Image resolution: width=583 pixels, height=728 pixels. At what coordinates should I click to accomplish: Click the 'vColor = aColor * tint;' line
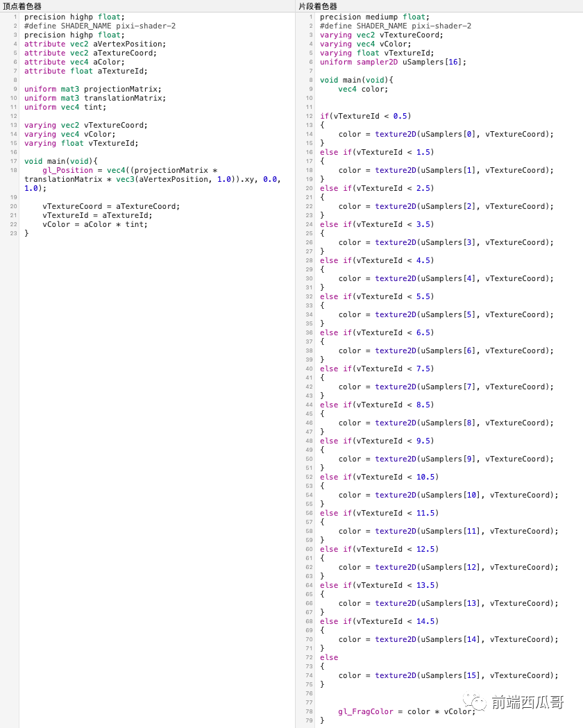point(95,224)
